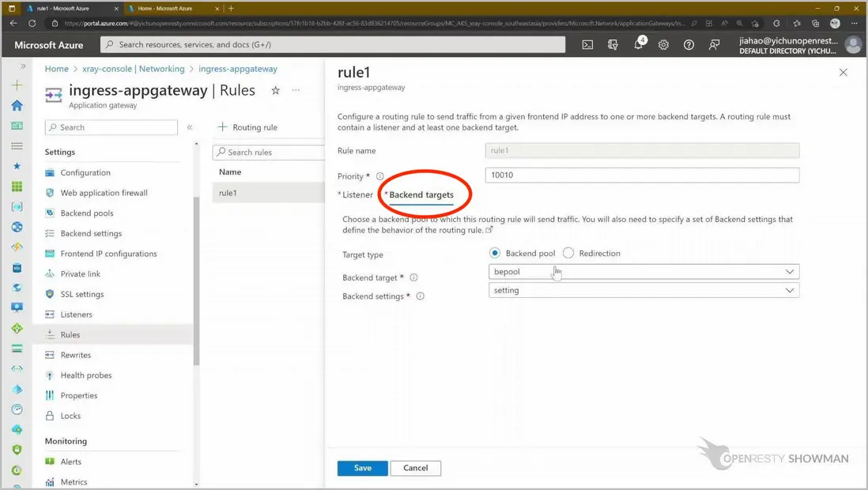Open Configuration in the Settings menu
Image resolution: width=868 pixels, height=490 pixels.
(x=85, y=173)
